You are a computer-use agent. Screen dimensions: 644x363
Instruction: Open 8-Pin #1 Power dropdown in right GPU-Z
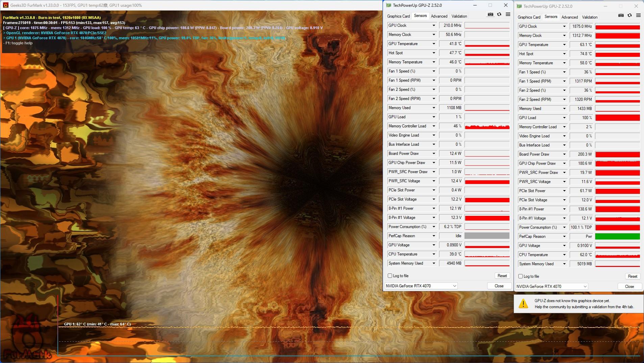564,209
